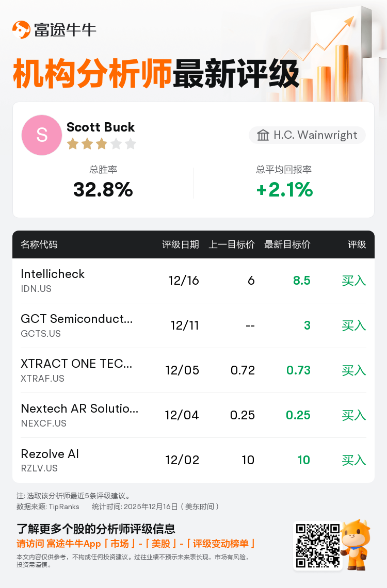Screen dimensions: 387x588
Task: Click the 买入 rating for Rezolve AI
Action: pyautogui.click(x=353, y=460)
